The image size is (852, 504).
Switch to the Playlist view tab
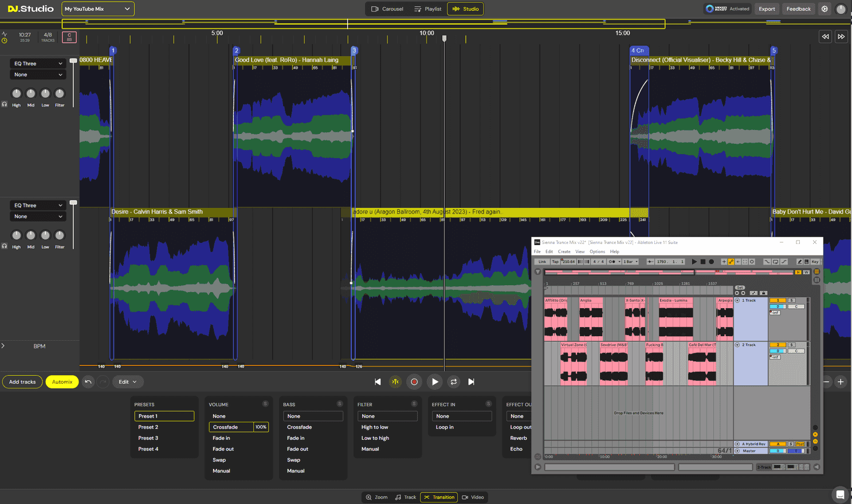coord(427,9)
